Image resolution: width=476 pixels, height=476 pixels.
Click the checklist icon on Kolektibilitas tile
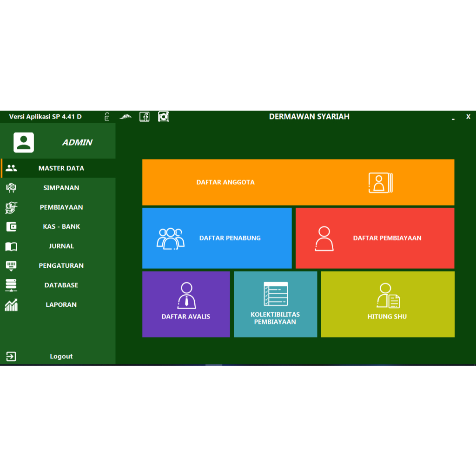(x=276, y=294)
